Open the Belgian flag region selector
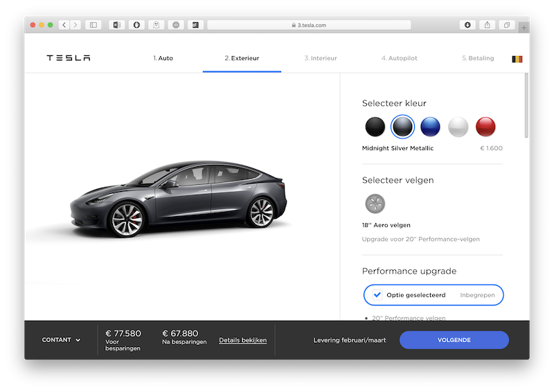 (517, 59)
